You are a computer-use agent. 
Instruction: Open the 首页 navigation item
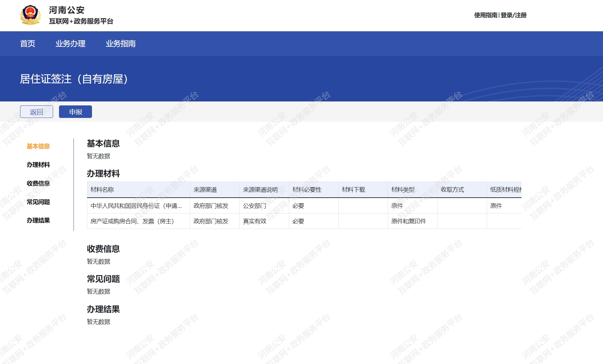(x=28, y=43)
